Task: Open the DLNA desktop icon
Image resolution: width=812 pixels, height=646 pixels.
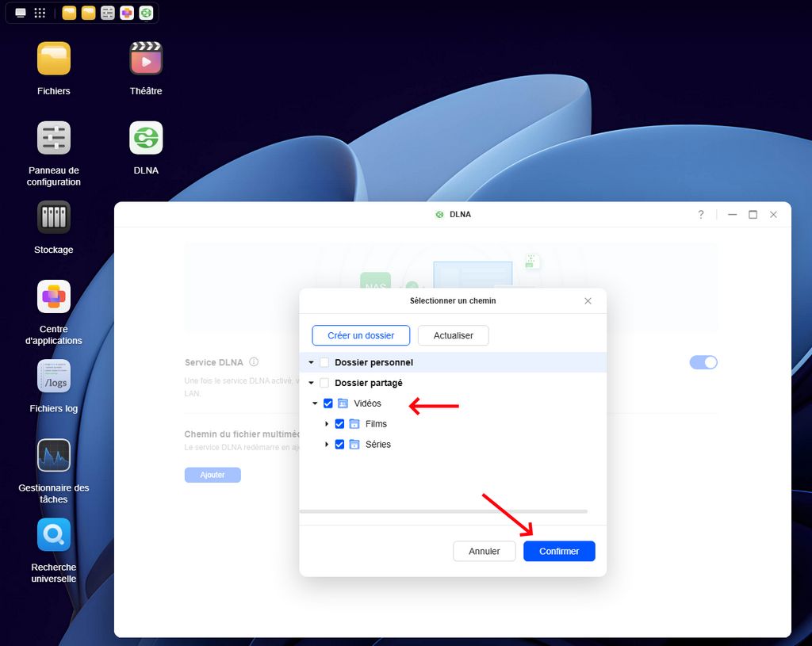Action: [x=146, y=139]
